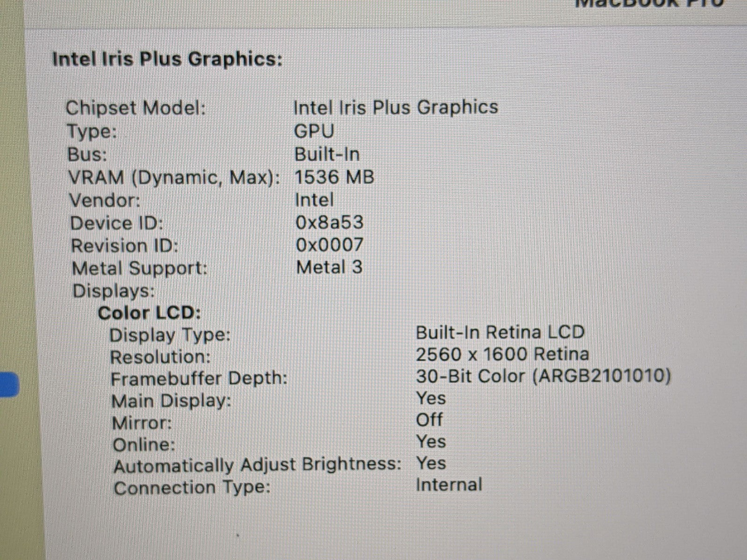The height and width of the screenshot is (560, 747).
Task: Click the Online "Yes" value
Action: pyautogui.click(x=431, y=441)
